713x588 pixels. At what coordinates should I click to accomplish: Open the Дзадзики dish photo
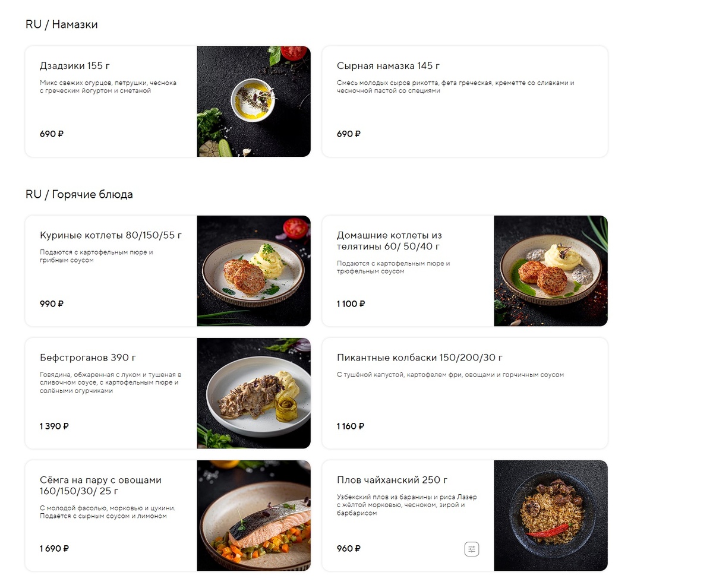(x=254, y=102)
